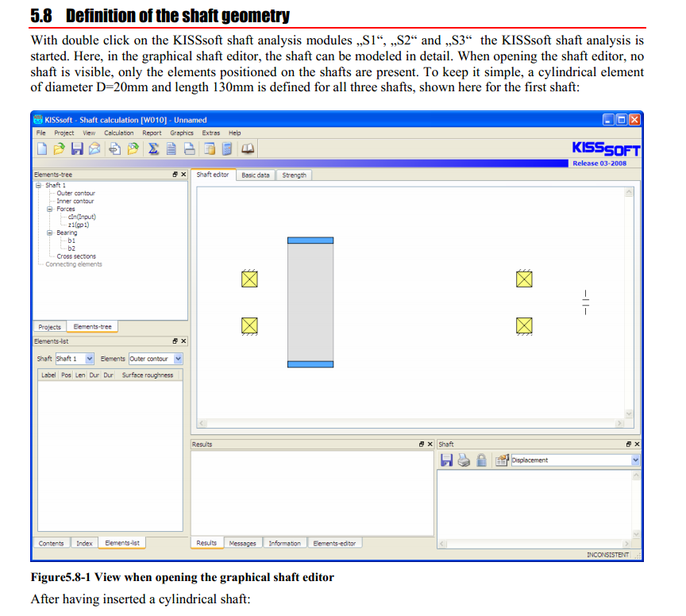Image resolution: width=686 pixels, height=616 pixels.
Task: Select Cross sections in Elements-tree
Action: tap(76, 256)
